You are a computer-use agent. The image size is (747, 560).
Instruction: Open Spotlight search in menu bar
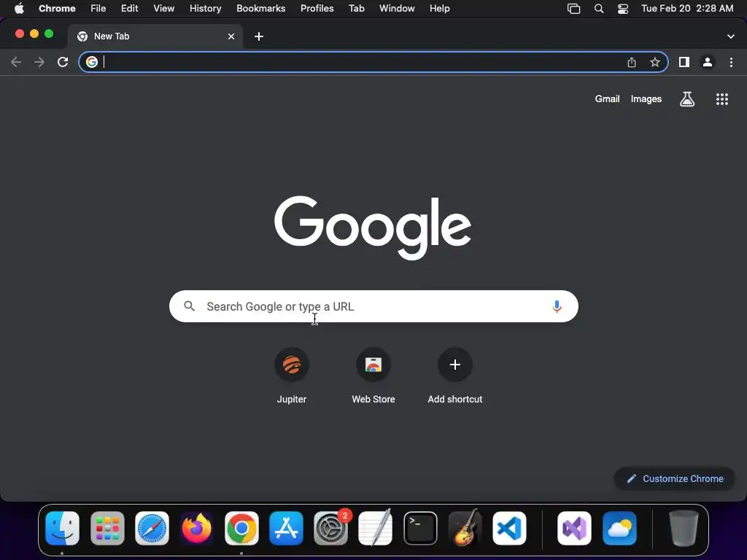(599, 9)
